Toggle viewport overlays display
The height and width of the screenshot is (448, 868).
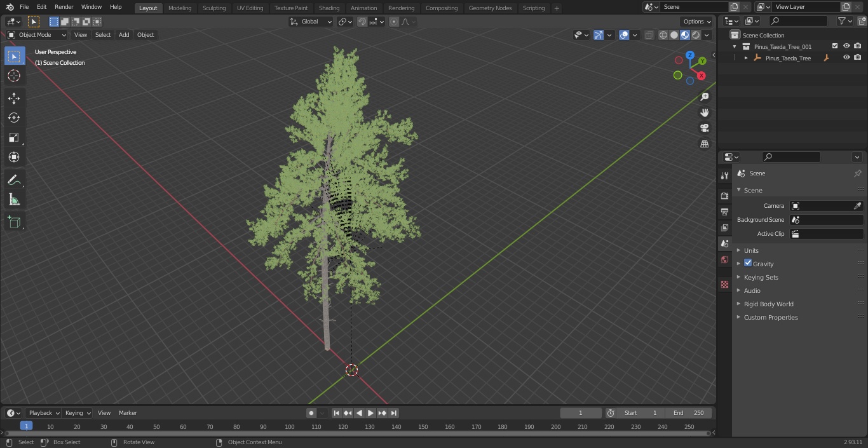(624, 35)
